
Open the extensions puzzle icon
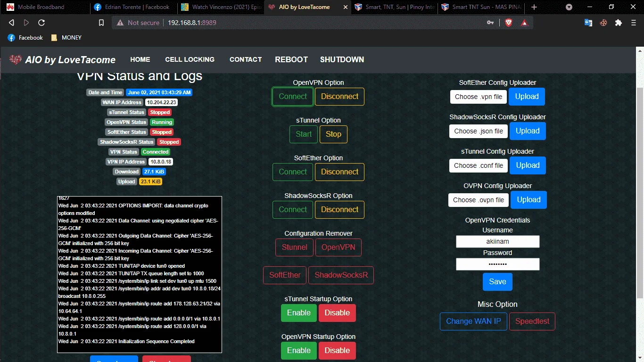[x=619, y=23]
